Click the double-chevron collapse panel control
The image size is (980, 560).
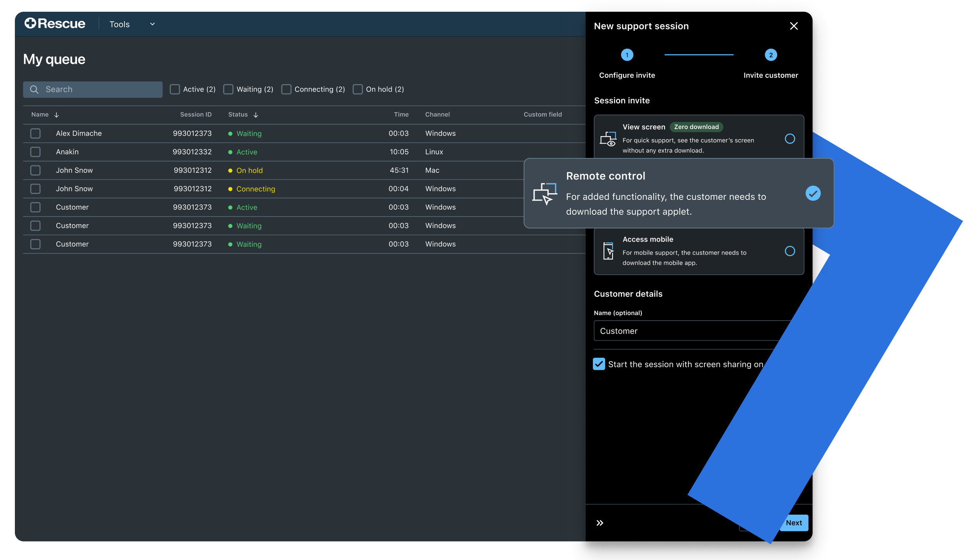pyautogui.click(x=600, y=522)
